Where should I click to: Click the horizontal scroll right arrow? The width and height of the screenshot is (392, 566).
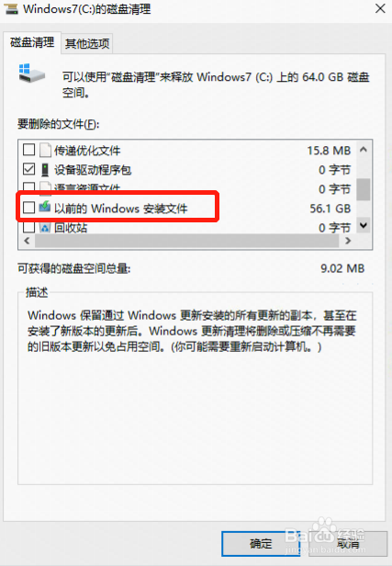348,241
